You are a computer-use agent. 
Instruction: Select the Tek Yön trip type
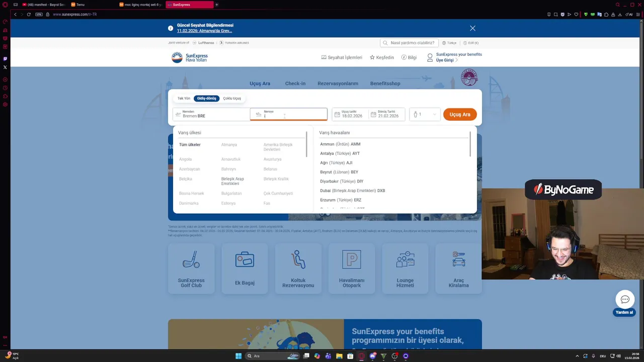click(184, 99)
